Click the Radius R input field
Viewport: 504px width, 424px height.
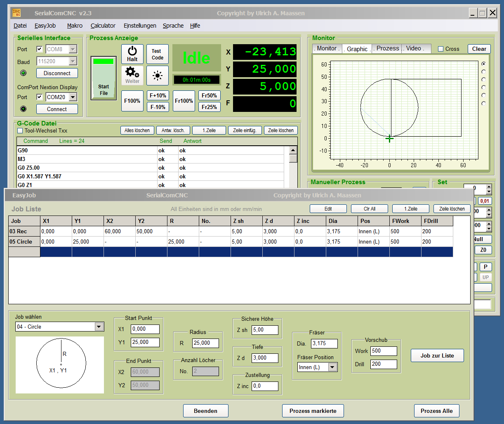pyautogui.click(x=205, y=343)
